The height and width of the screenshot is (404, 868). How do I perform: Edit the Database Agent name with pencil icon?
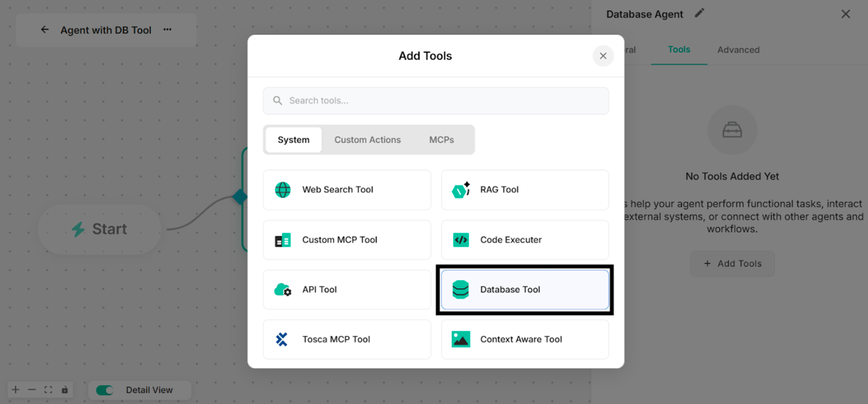[x=700, y=13]
